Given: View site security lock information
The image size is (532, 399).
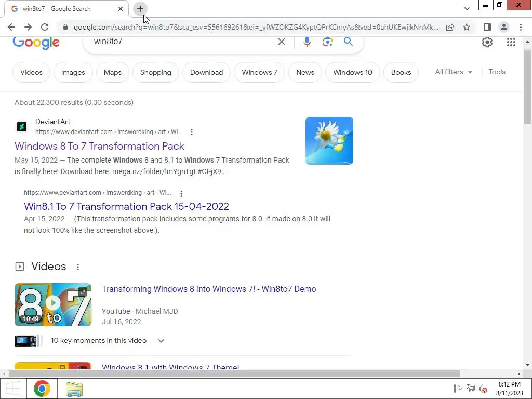Looking at the screenshot, I should 65,27.
